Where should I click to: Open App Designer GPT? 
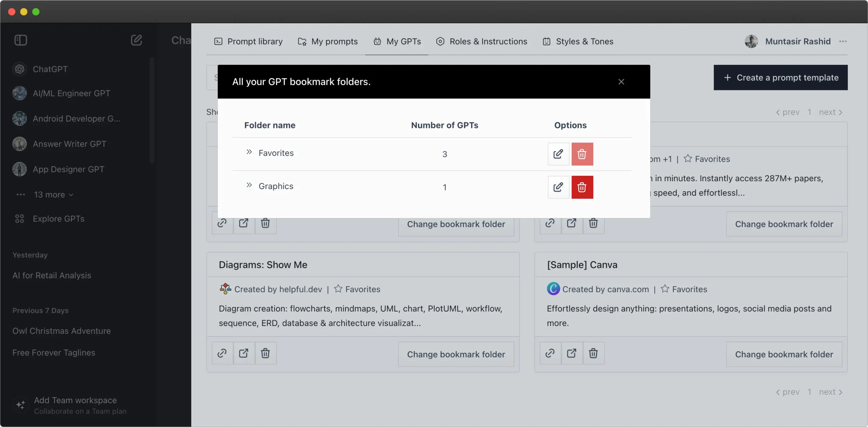(x=58, y=169)
